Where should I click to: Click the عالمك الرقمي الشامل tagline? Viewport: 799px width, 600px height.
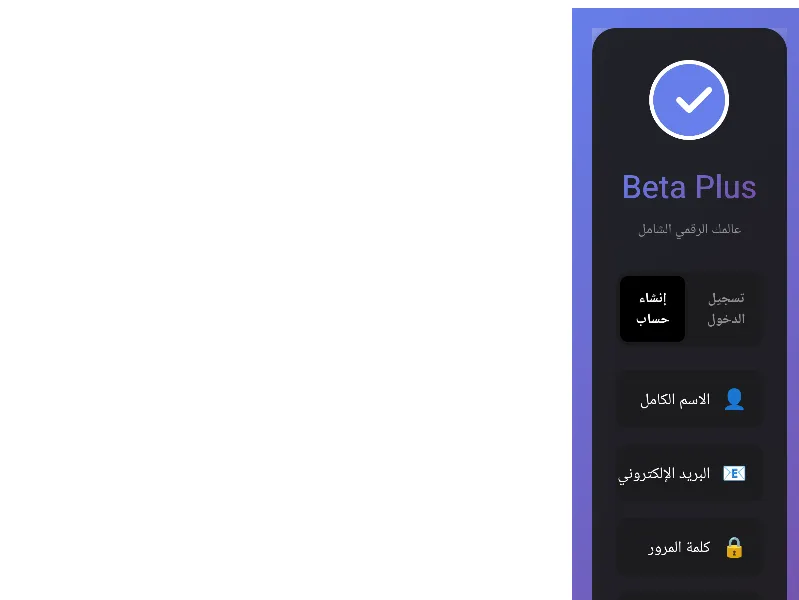coord(689,229)
